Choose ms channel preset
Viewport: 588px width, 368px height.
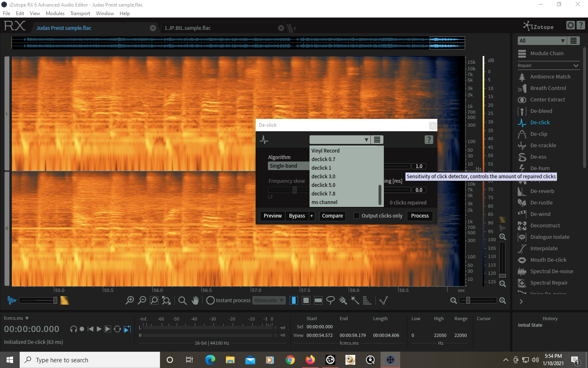coord(325,202)
